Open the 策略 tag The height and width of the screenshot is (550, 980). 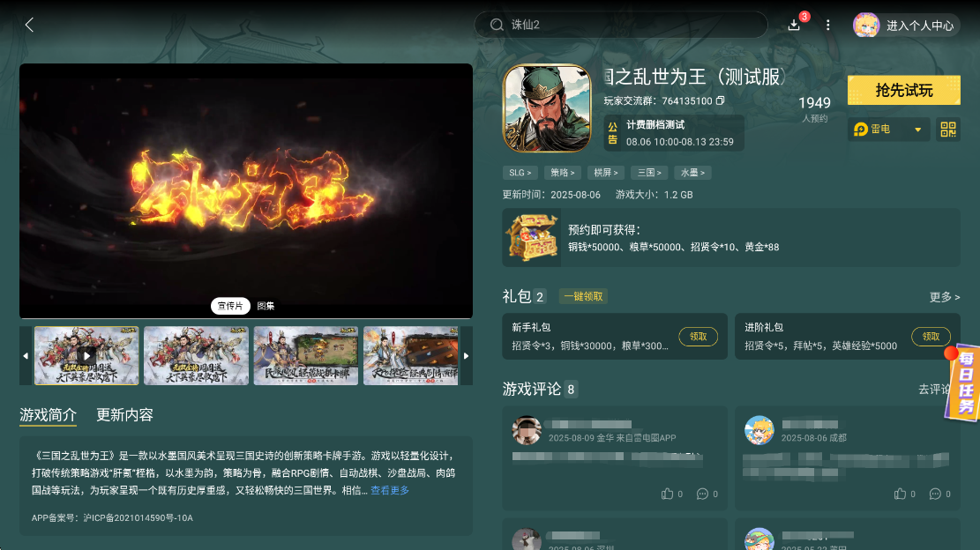click(563, 173)
